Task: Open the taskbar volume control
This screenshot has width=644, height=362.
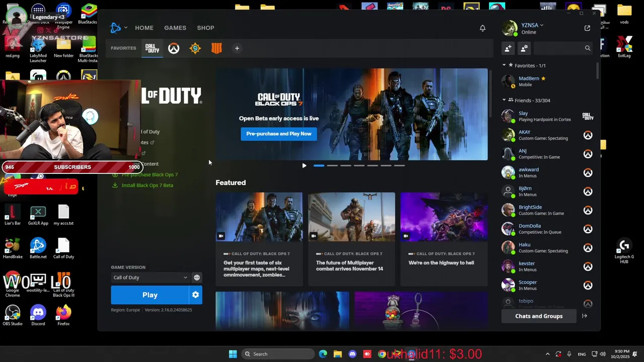Action: (x=603, y=354)
